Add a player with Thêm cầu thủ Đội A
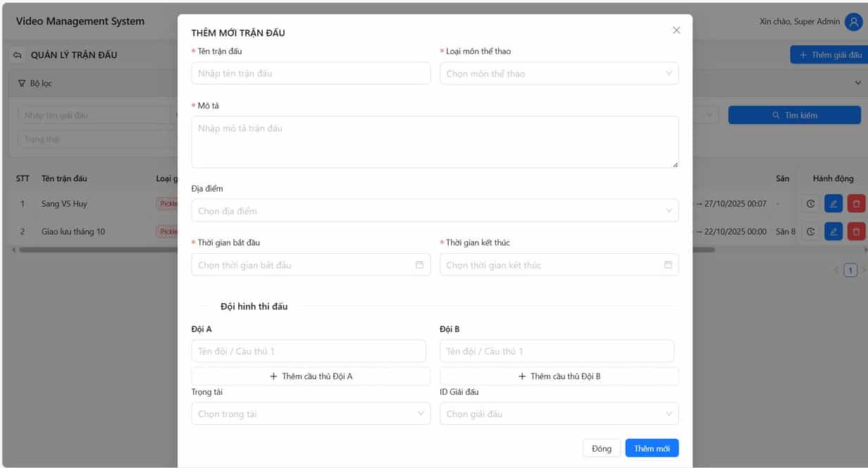Screen dimensions: 868x468 [311, 376]
